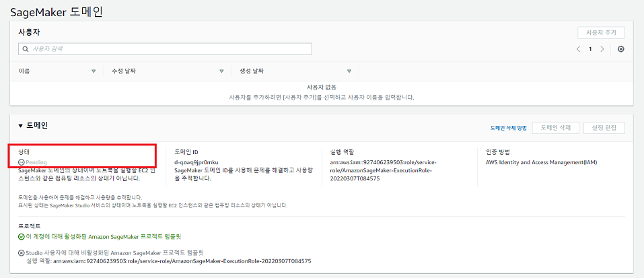Go to the next users page
Screen dimensions: 644x278
click(602, 49)
